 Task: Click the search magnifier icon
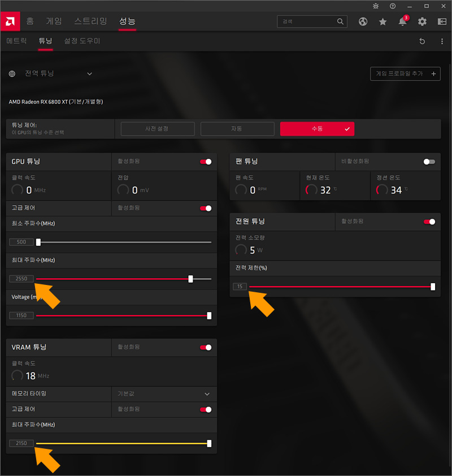pyautogui.click(x=340, y=21)
